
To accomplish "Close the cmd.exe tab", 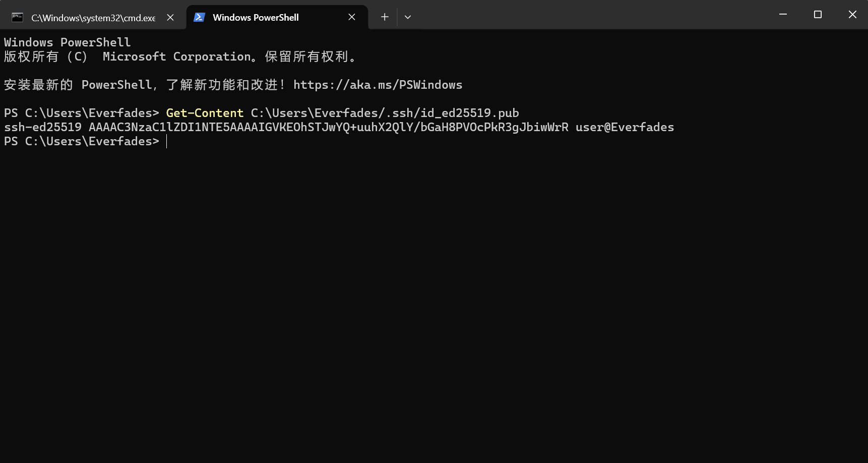I will pos(170,18).
